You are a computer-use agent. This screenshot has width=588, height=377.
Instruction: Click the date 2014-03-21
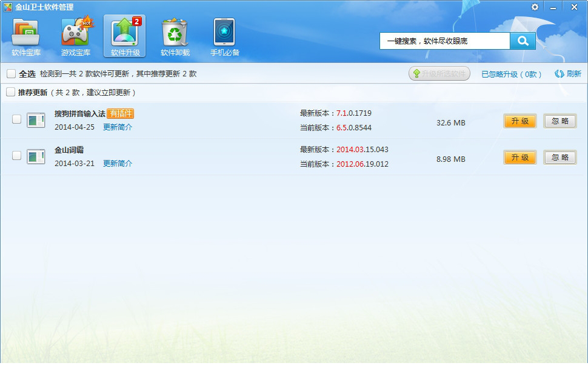click(x=75, y=164)
